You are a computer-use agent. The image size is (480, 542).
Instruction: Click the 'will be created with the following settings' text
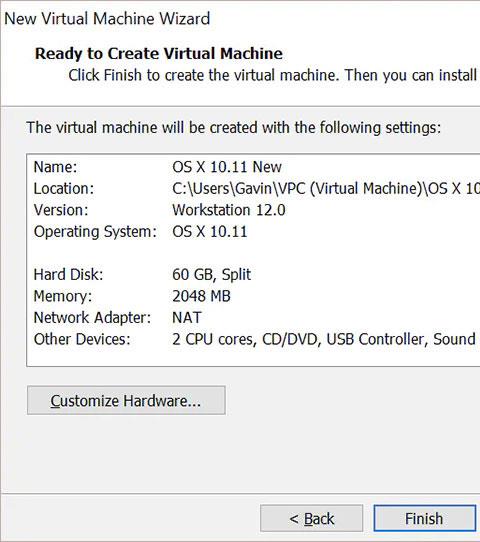[x=302, y=128]
